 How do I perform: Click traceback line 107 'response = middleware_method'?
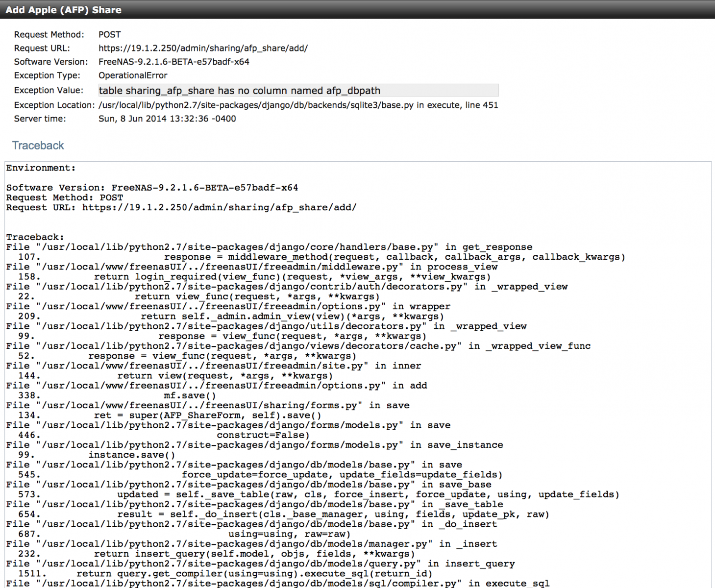321,257
